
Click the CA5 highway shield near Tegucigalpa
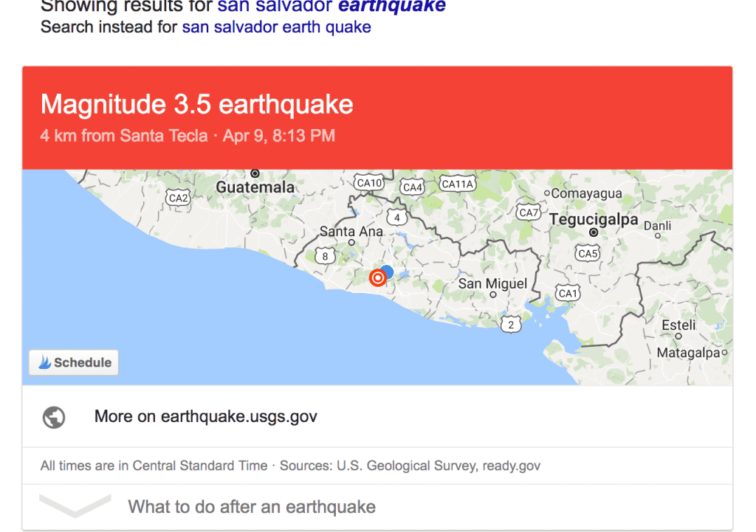point(588,253)
